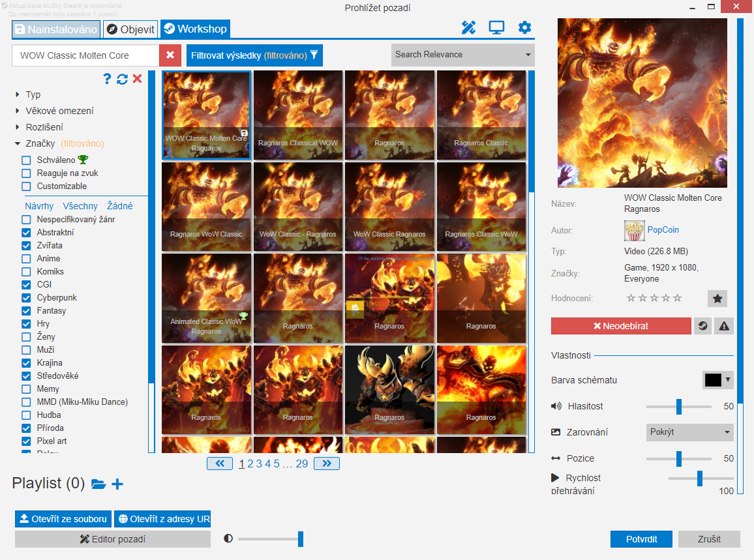The image size is (754, 560).
Task: Adjust the Pozice position slider
Action: [678, 458]
